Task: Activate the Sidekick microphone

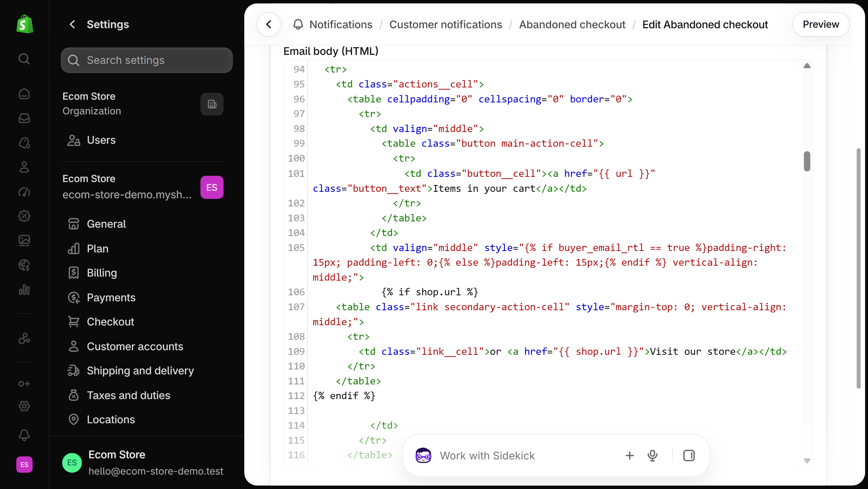Action: 653,456
